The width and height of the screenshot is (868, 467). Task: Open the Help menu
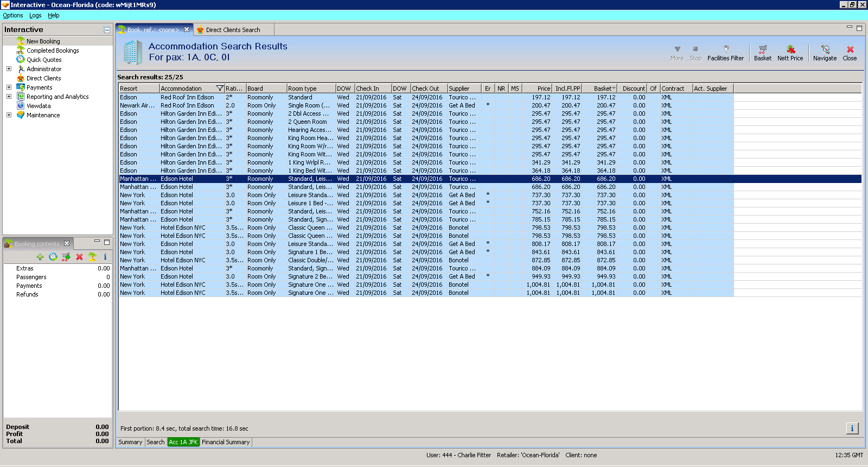[x=53, y=15]
